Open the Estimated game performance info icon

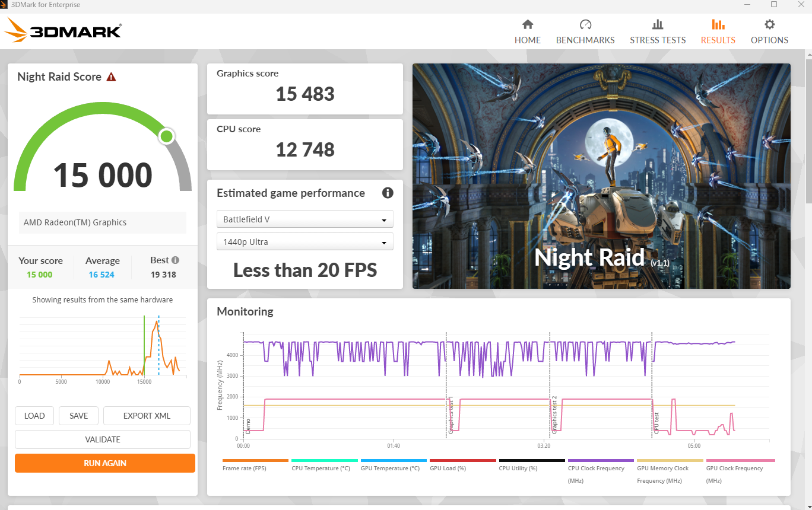pos(388,193)
